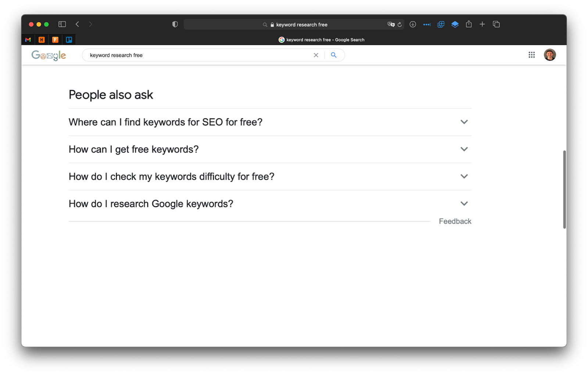This screenshot has height=375, width=588.
Task: Open the Gmail pinned tab
Action: click(28, 40)
